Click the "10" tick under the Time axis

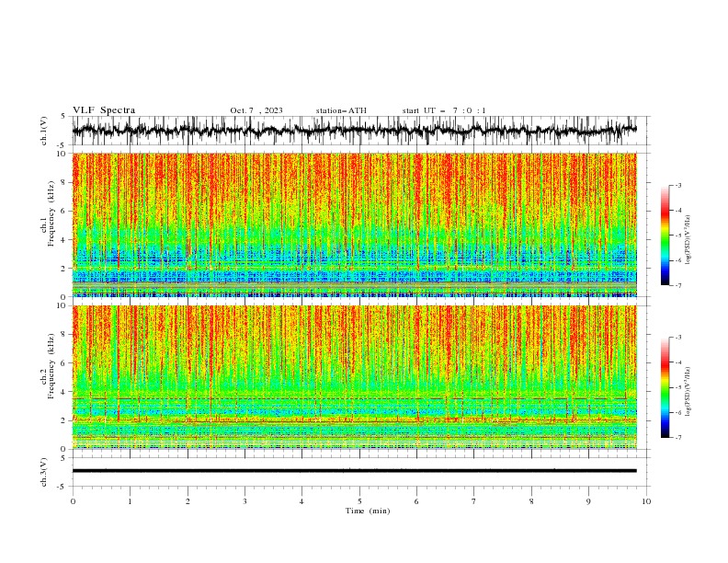pyautogui.click(x=646, y=501)
